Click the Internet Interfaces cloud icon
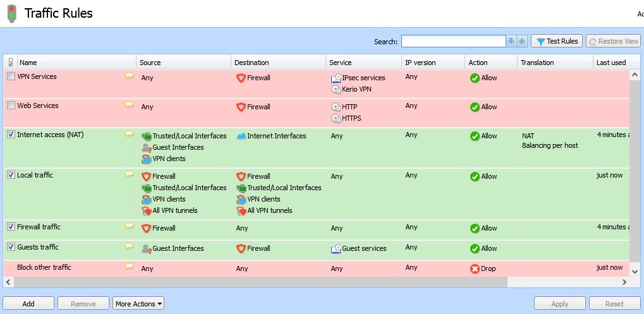The image size is (644, 314). [241, 136]
